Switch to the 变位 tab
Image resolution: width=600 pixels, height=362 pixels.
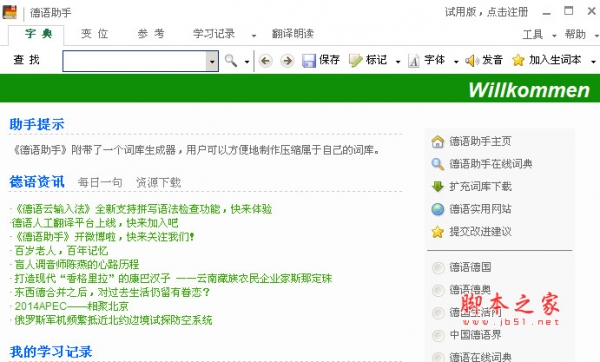tap(94, 34)
